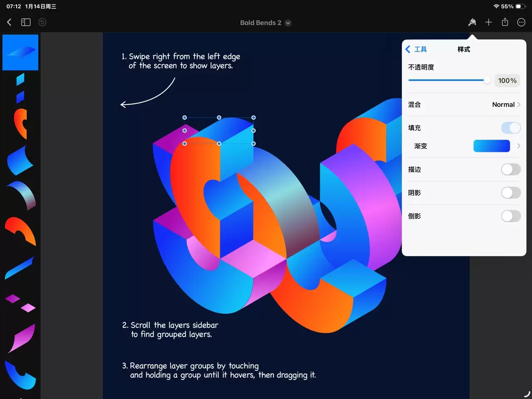Open the Style panel paintbrush icon
Viewport: 532px width, 399px height.
(472, 22)
